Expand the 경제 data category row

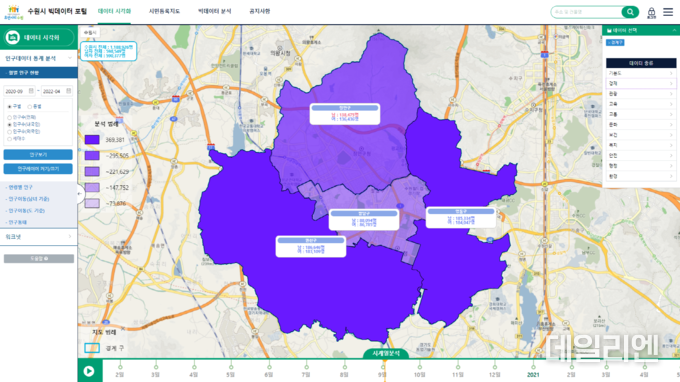[641, 84]
